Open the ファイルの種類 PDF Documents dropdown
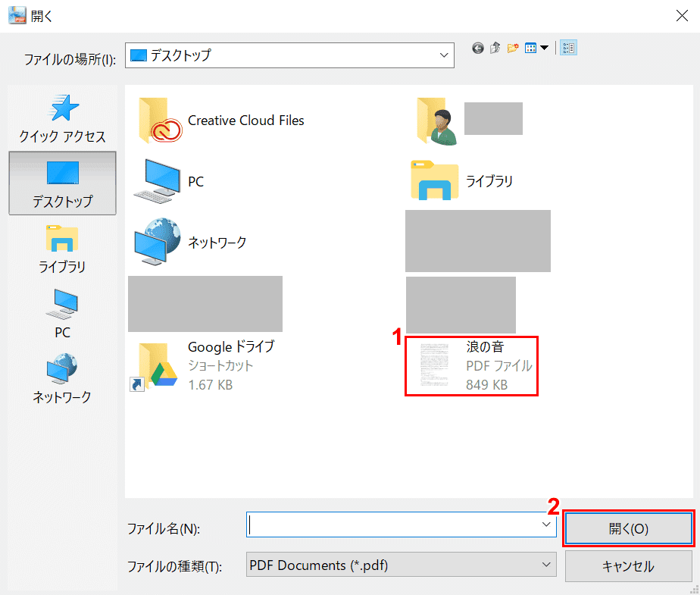 click(x=546, y=565)
